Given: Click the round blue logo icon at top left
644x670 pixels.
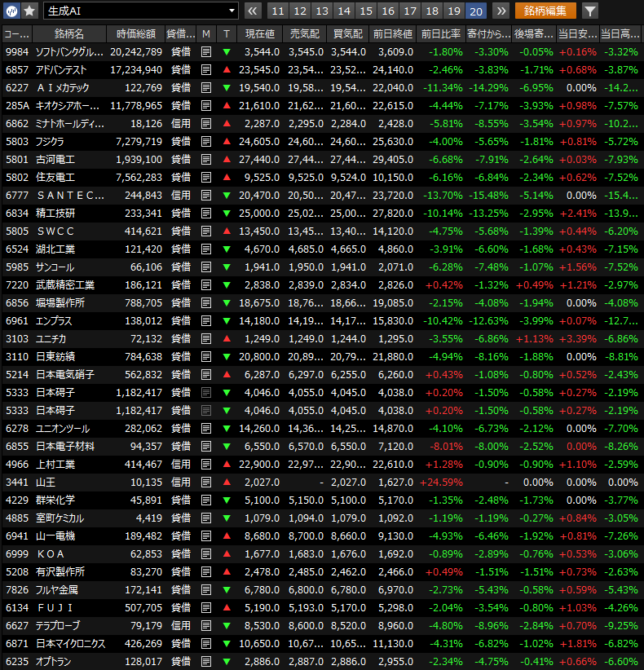Looking at the screenshot, I should pos(12,11).
